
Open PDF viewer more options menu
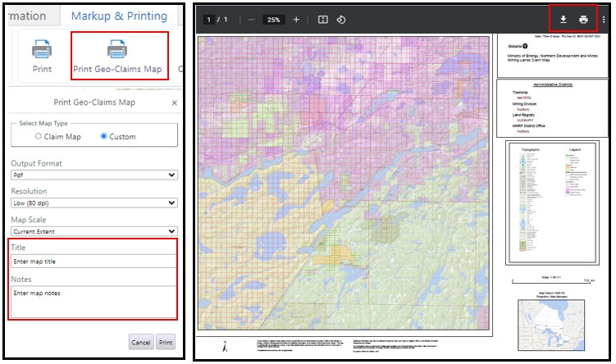(x=604, y=20)
